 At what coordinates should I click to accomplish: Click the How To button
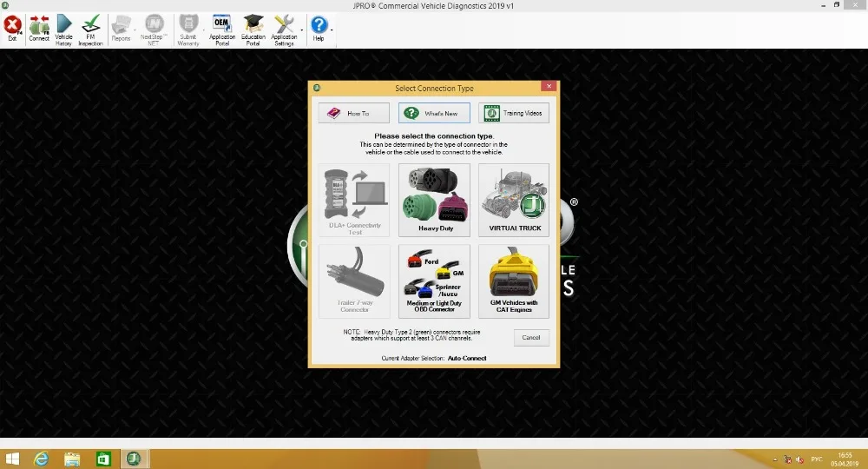coord(354,113)
